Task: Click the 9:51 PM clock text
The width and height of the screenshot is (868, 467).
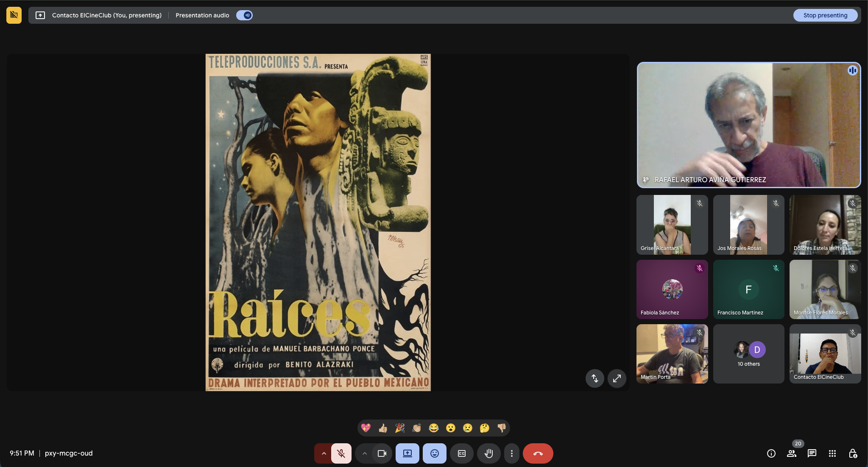Action: [22, 453]
